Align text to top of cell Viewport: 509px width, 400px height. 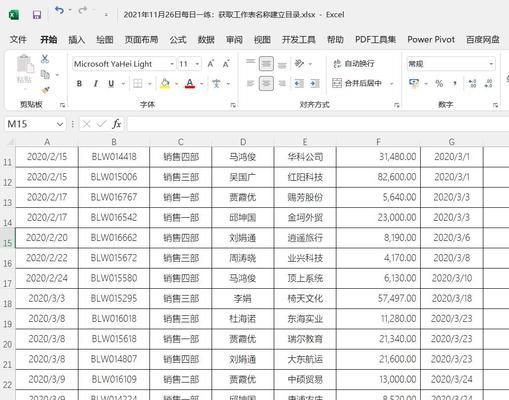[x=250, y=63]
